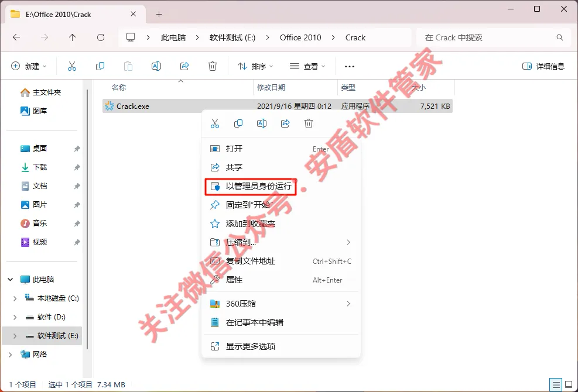Choose 在记事本中编辑 in the context menu

(x=281, y=322)
